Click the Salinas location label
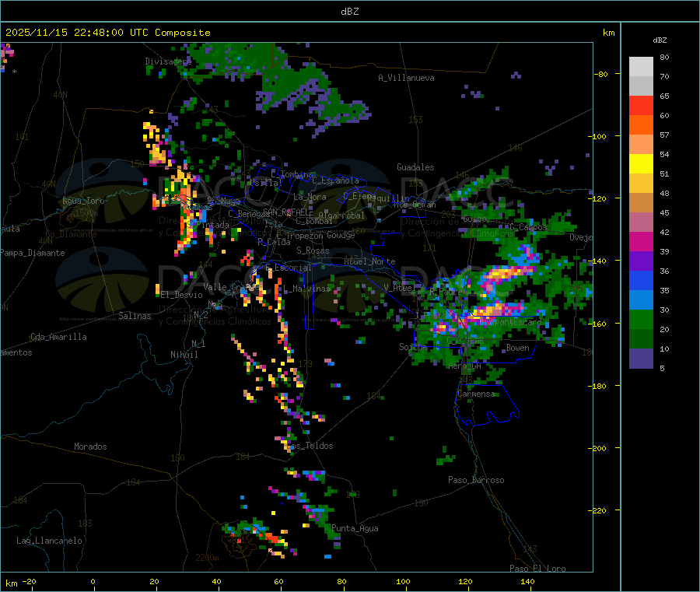This screenshot has width=700, height=592. [135, 316]
